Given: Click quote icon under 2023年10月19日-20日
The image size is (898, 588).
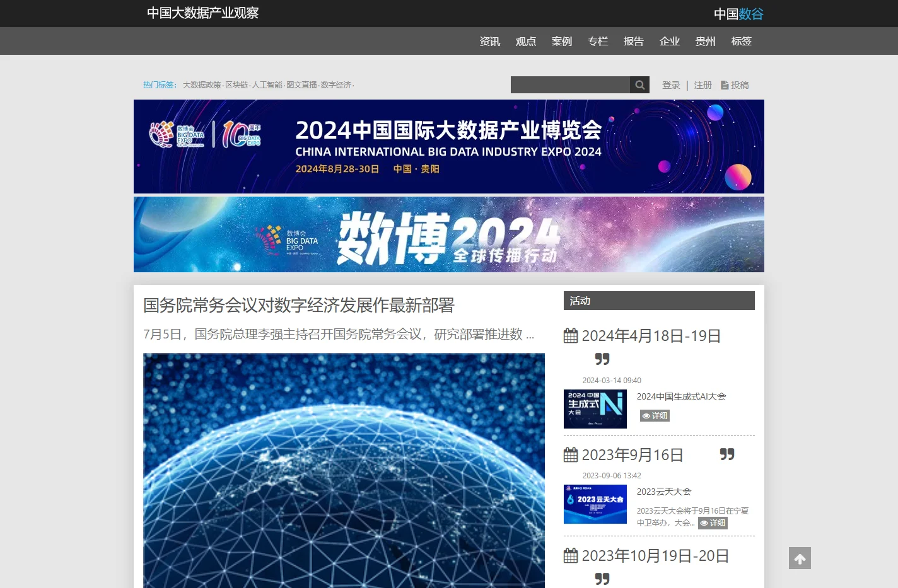Looking at the screenshot, I should [x=602, y=579].
